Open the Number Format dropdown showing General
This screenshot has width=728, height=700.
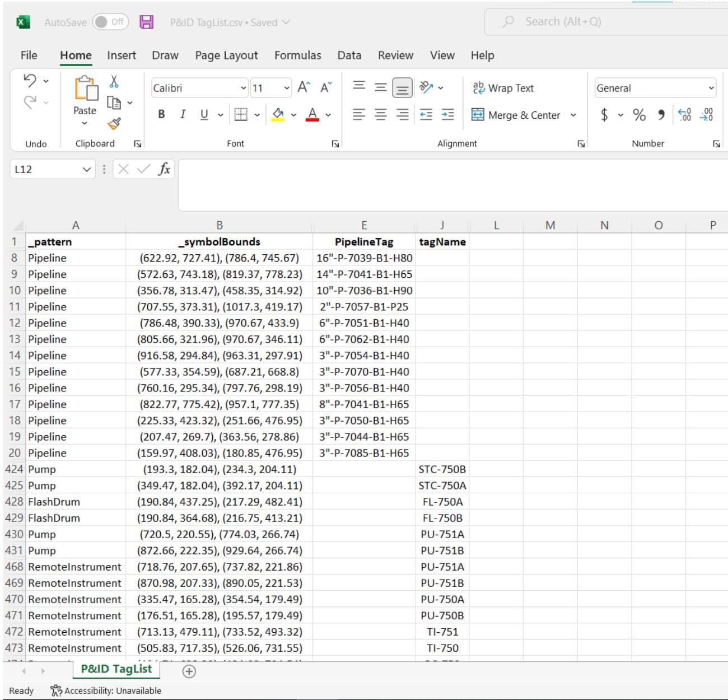pos(654,88)
